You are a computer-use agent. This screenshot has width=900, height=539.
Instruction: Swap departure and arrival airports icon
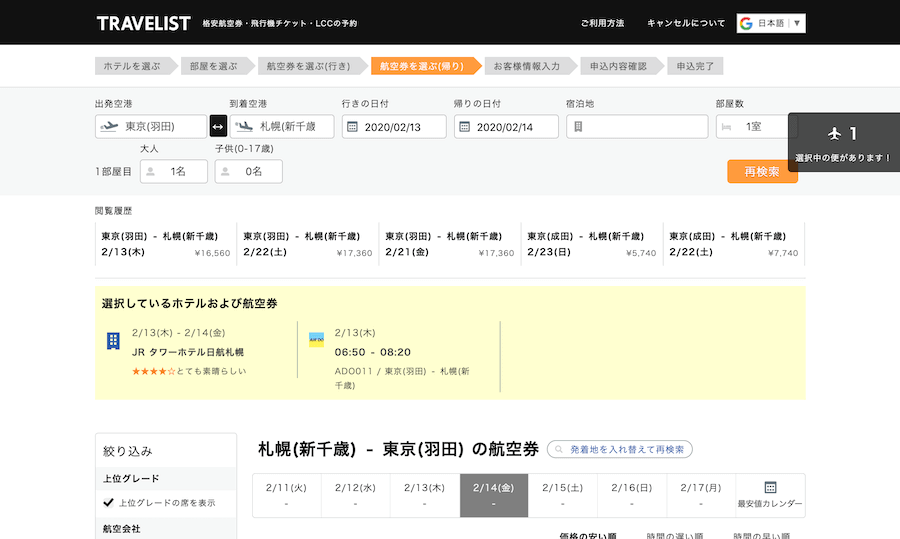[218, 126]
